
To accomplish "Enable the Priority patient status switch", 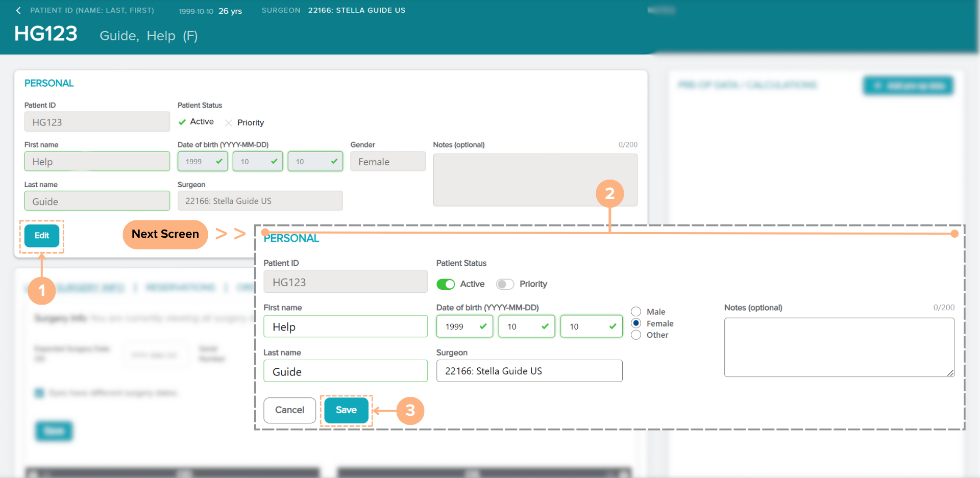I will [505, 284].
